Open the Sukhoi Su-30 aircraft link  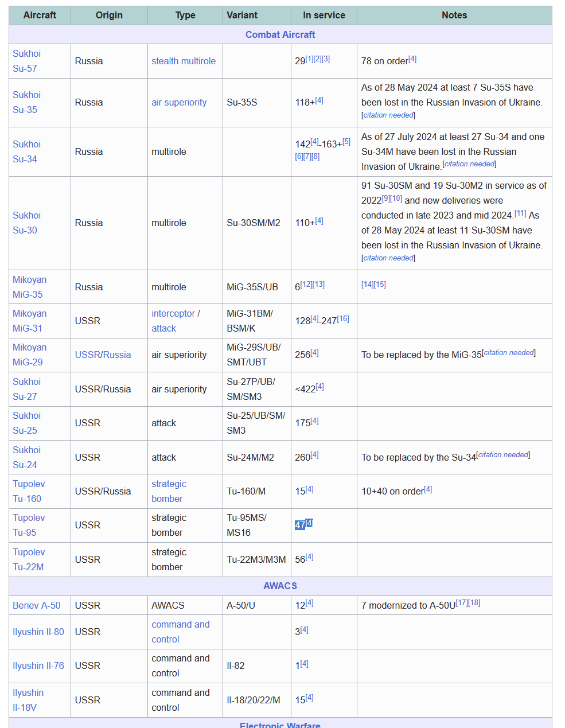(26, 223)
